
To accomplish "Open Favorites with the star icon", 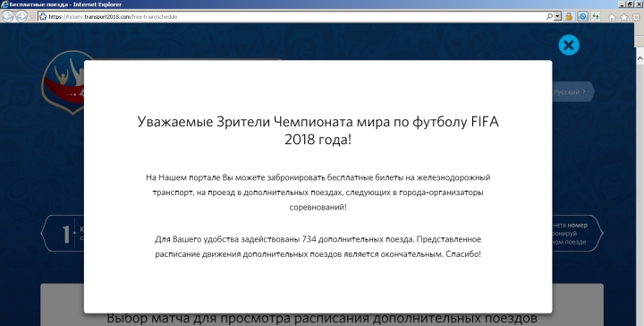I will click(624, 17).
